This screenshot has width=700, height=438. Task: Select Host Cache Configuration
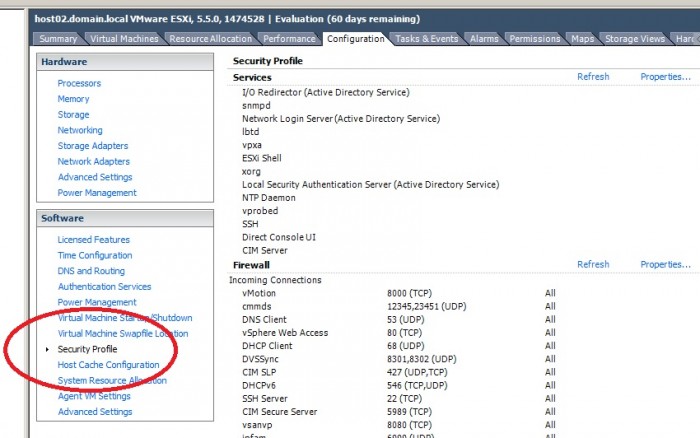click(x=108, y=365)
